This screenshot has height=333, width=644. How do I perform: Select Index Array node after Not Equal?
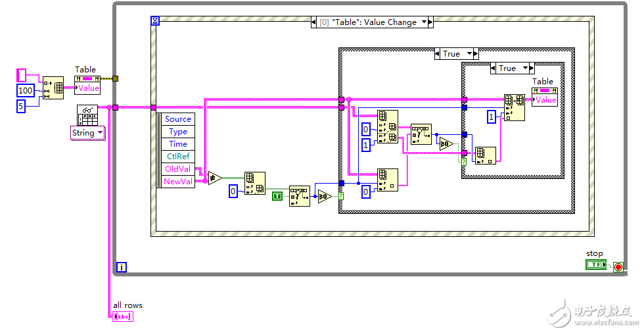coord(255,184)
